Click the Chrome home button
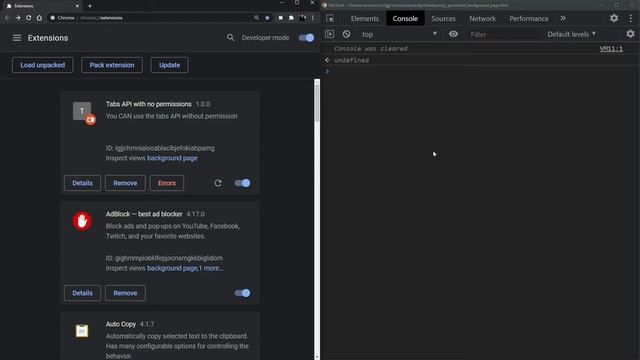 pos(39,18)
